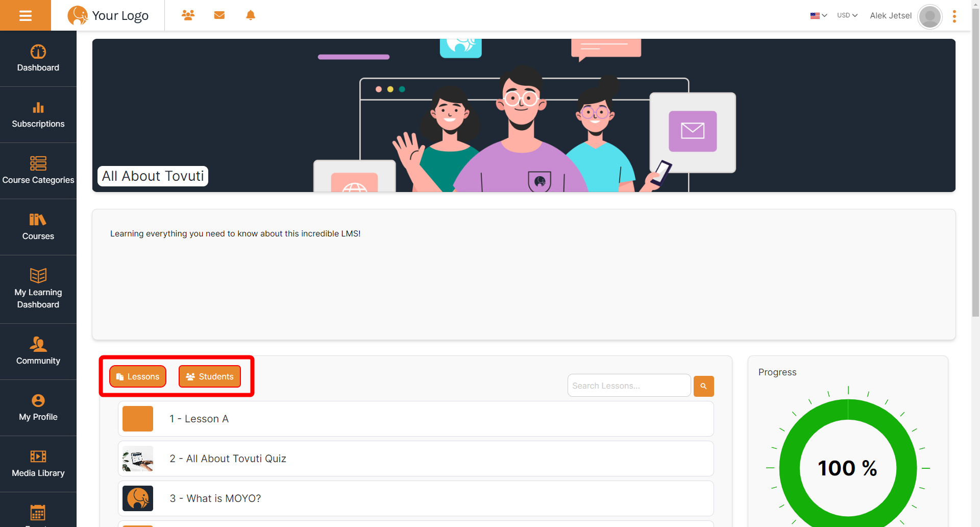Navigate to Courses in sidebar
Screen dimensions: 980x527
pyautogui.click(x=38, y=227)
